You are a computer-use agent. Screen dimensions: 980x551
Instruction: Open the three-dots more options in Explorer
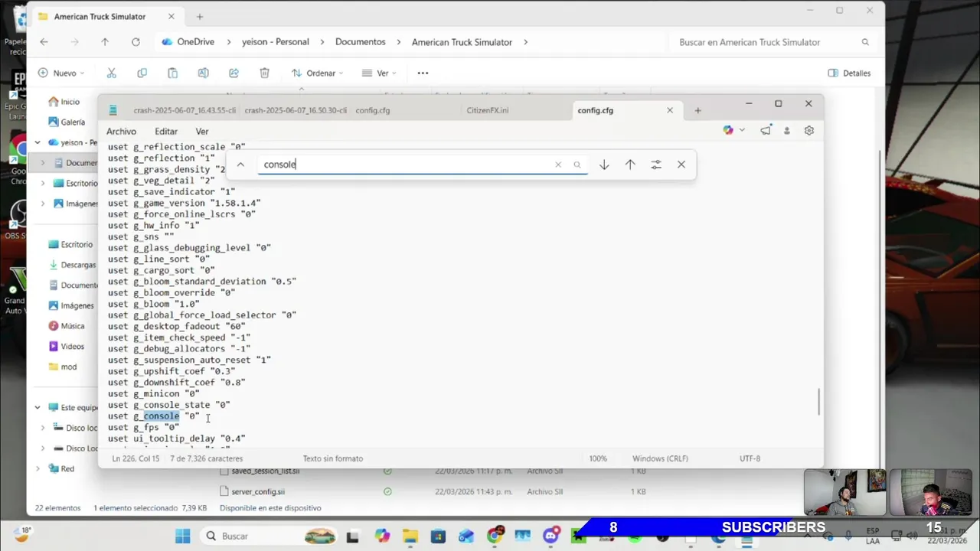[423, 73]
